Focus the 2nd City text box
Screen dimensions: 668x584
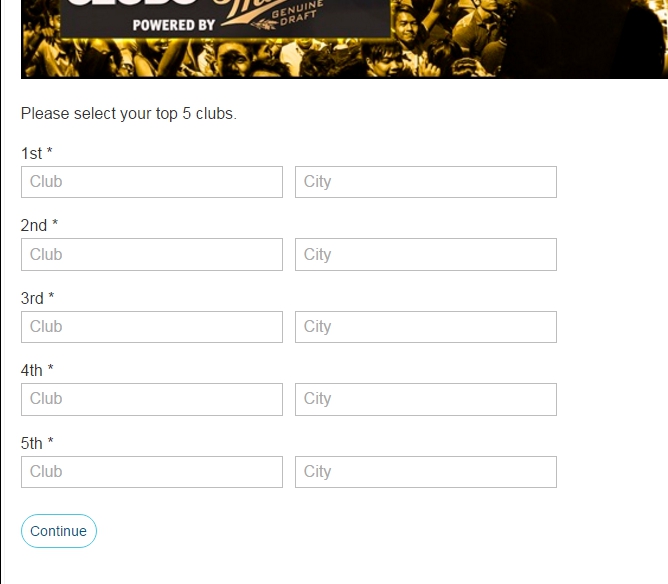point(426,254)
